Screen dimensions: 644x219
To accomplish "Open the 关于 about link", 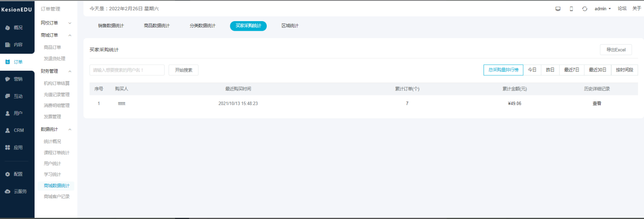I will (637, 8).
